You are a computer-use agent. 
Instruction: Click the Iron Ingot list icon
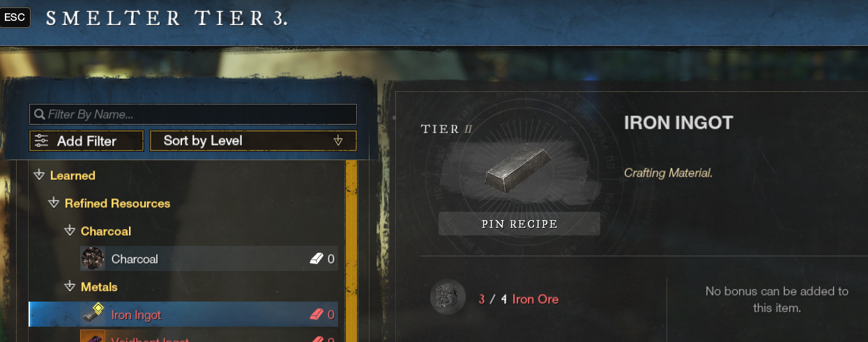tap(93, 314)
